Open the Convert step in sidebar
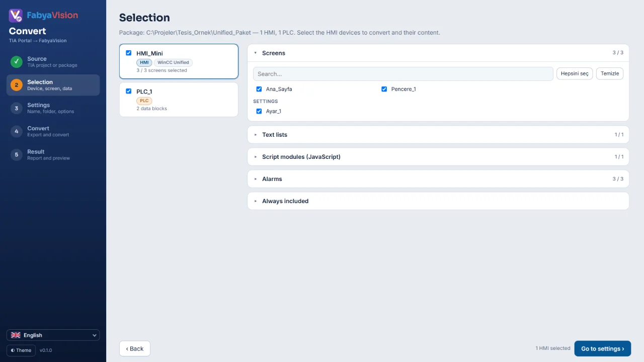 coord(53,131)
